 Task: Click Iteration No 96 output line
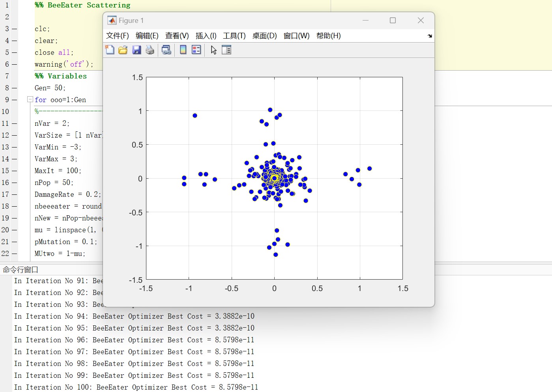(x=134, y=340)
